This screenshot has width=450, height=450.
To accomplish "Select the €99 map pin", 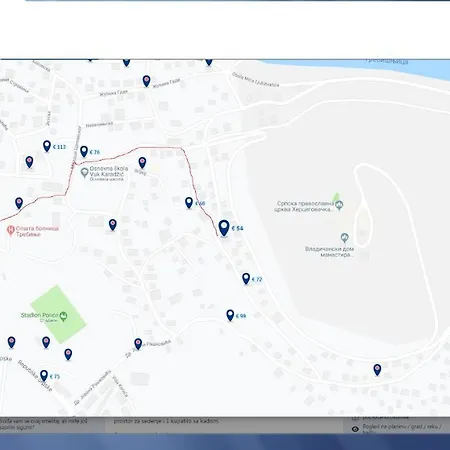I will pyautogui.click(x=230, y=315).
